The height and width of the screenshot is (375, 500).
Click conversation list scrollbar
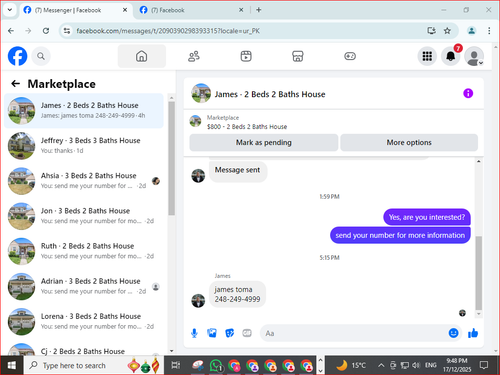172,158
